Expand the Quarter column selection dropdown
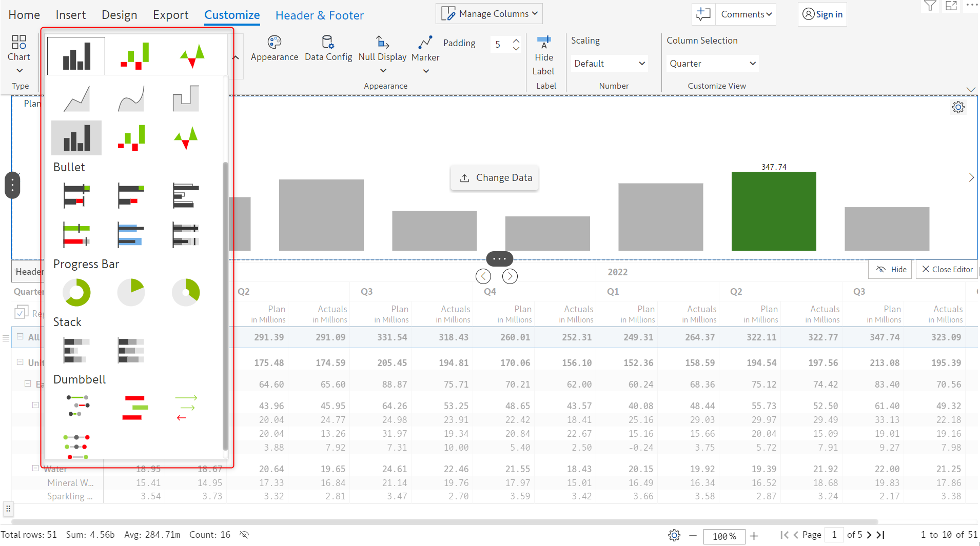The image size is (980, 546). point(712,64)
